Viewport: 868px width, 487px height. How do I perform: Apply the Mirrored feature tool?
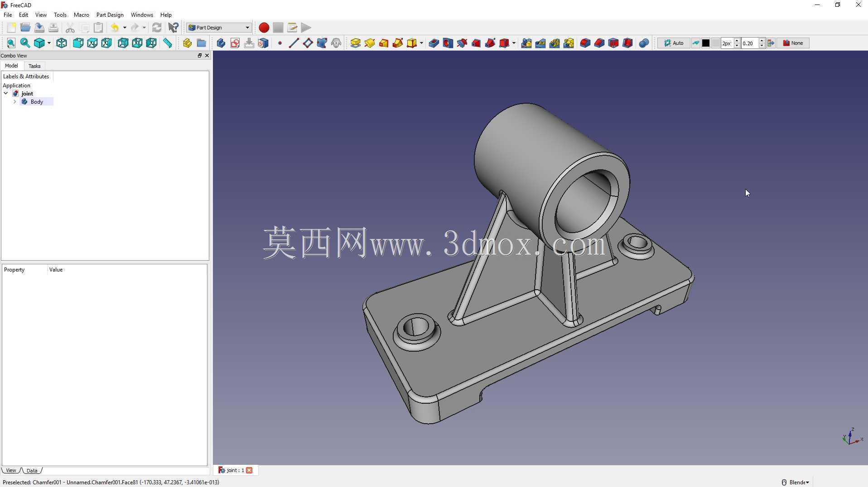(526, 43)
